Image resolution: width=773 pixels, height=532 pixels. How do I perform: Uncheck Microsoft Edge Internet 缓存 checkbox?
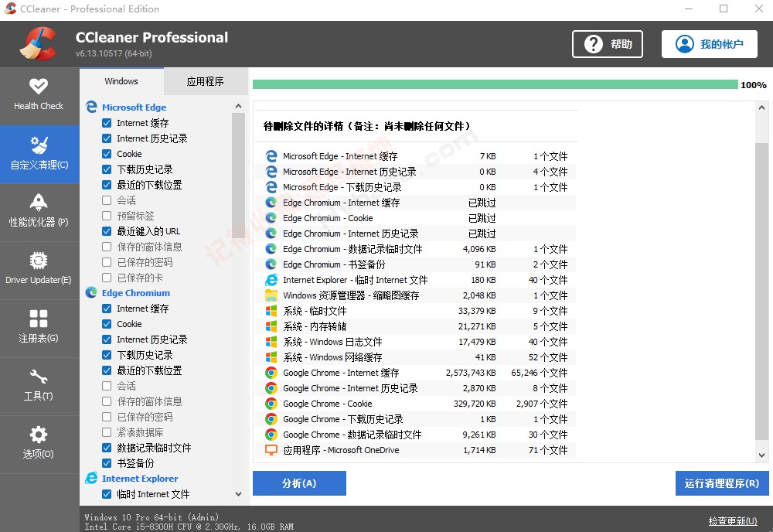pos(107,123)
